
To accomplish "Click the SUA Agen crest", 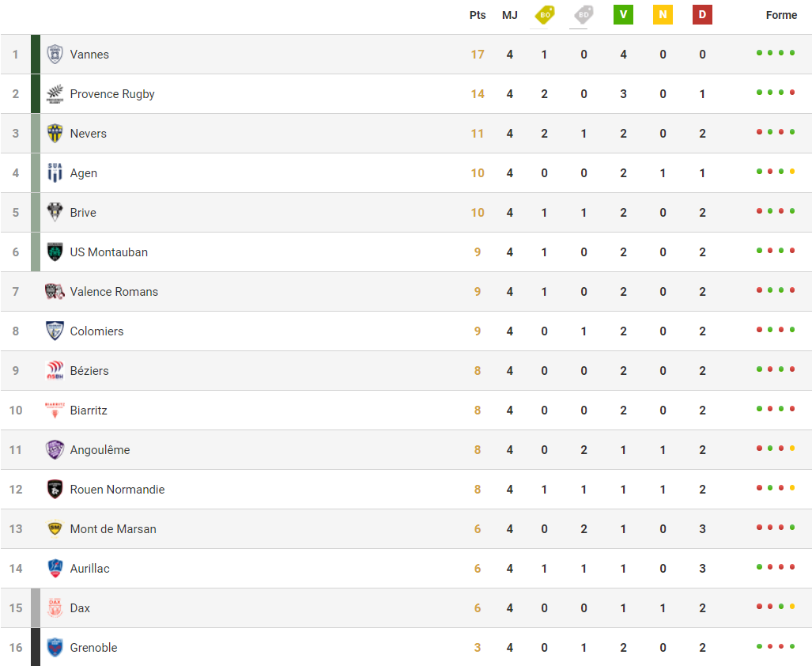I will click(55, 173).
